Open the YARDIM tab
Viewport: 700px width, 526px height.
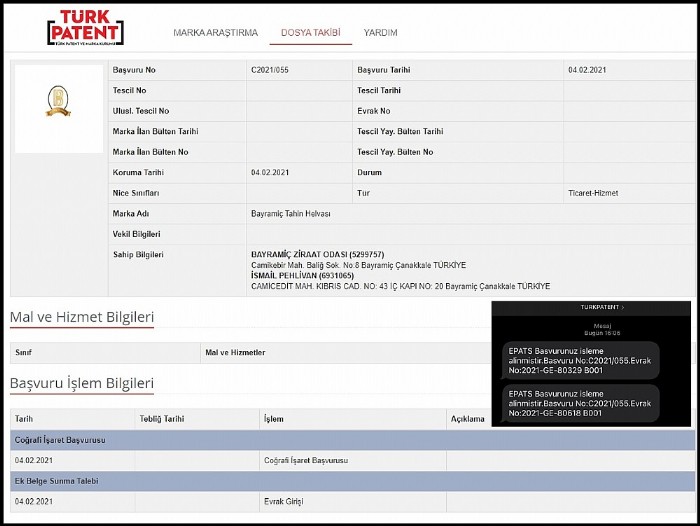(380, 33)
